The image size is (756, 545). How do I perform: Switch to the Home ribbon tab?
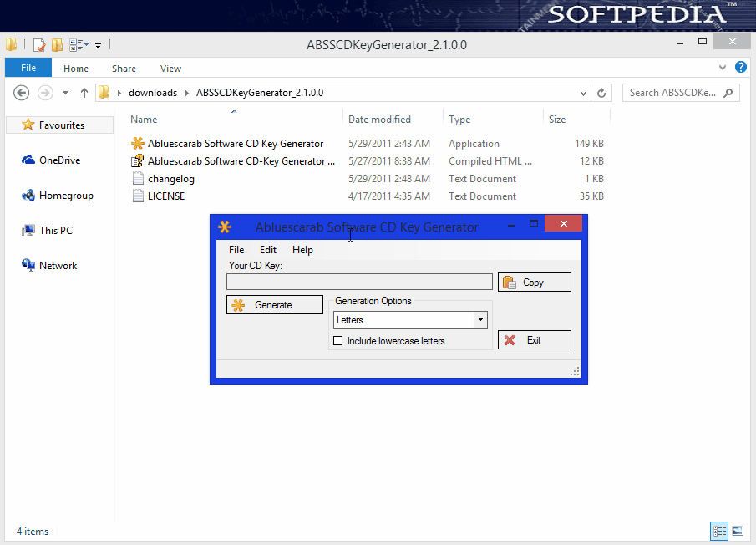pos(76,69)
